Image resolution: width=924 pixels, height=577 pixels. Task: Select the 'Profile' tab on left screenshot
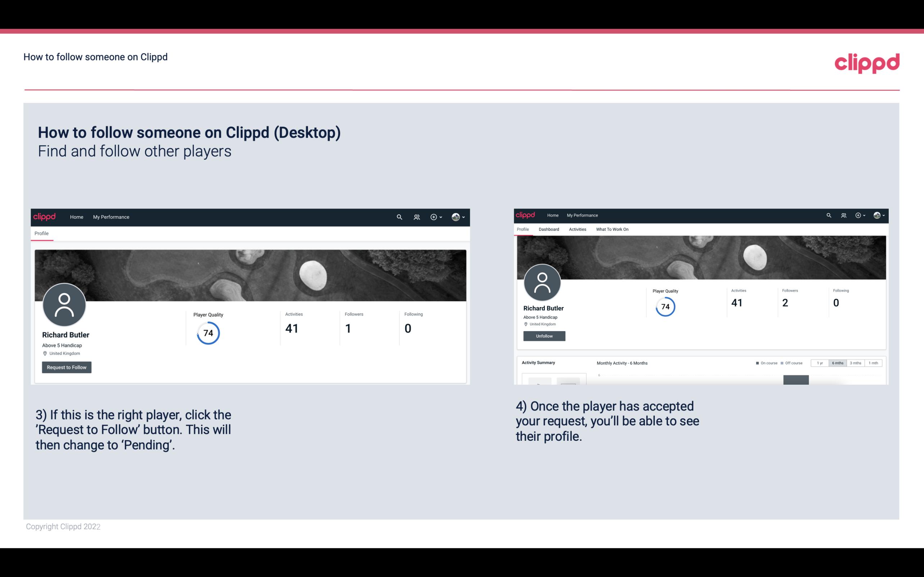(42, 233)
